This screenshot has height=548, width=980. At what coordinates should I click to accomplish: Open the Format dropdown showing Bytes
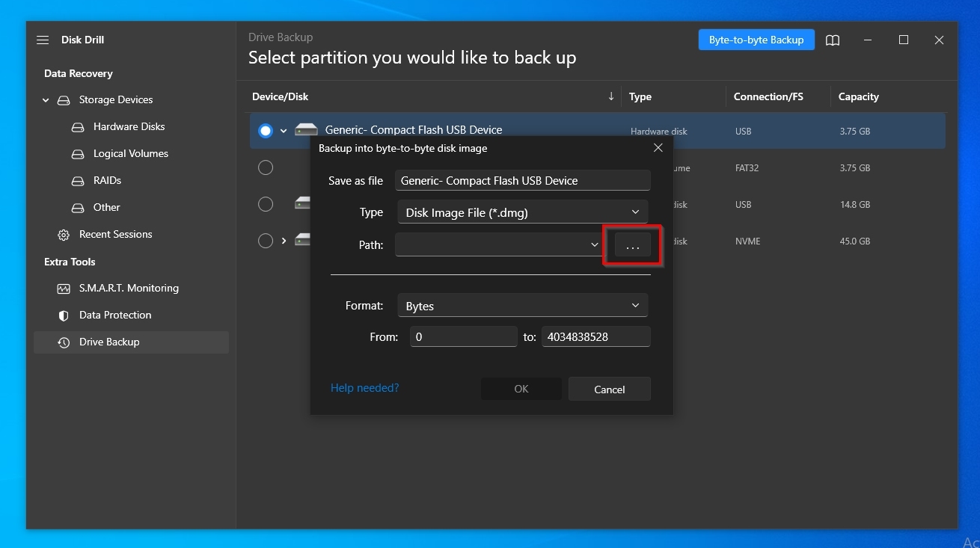[x=521, y=306]
